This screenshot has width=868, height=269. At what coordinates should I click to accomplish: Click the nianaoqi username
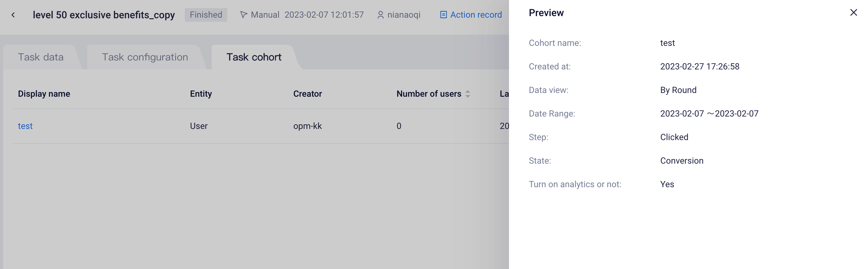tap(404, 15)
